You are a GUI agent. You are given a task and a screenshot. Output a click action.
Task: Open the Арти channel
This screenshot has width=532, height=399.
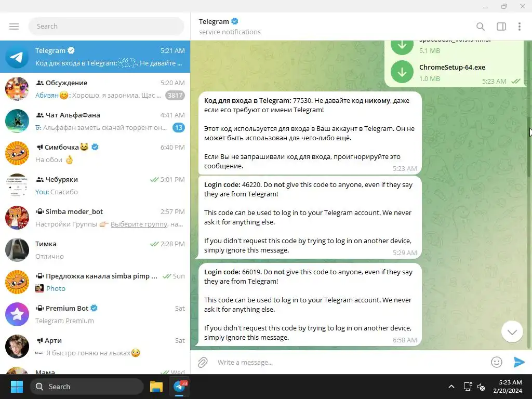[95, 347]
